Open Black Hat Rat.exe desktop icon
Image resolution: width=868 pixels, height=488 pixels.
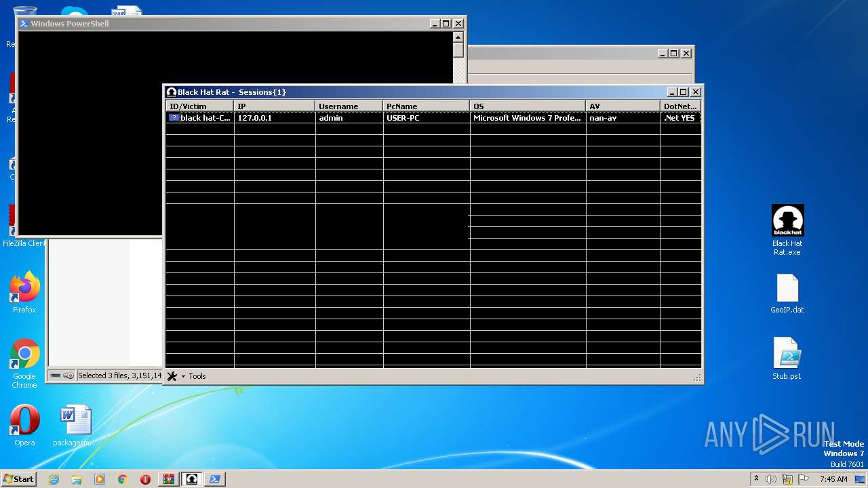coord(787,230)
